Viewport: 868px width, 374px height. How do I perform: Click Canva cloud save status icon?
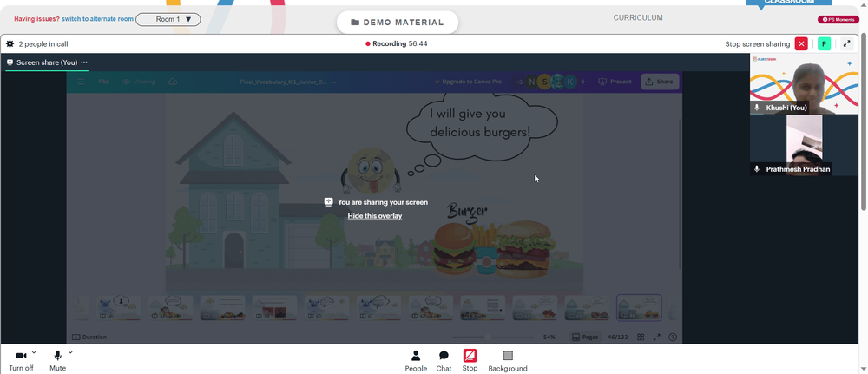tap(173, 82)
